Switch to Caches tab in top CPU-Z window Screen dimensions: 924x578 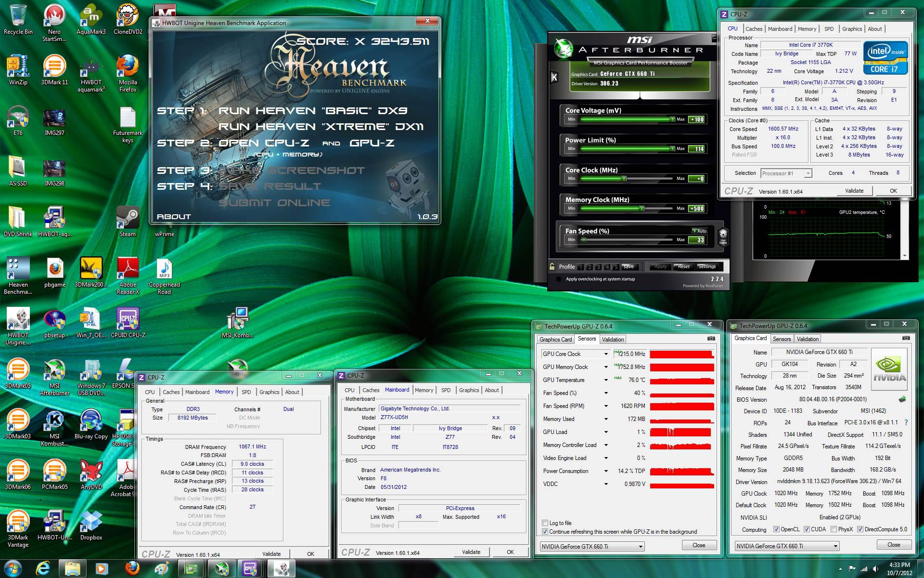pyautogui.click(x=754, y=29)
